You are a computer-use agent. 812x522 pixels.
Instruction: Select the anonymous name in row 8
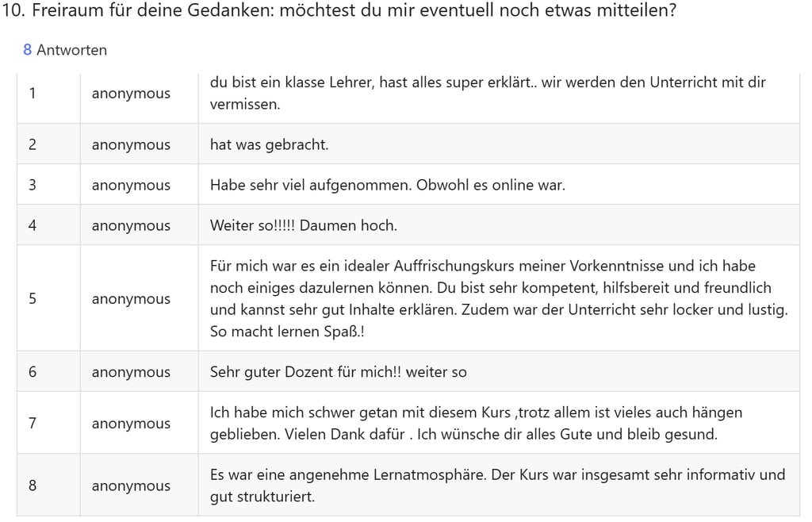(x=131, y=486)
